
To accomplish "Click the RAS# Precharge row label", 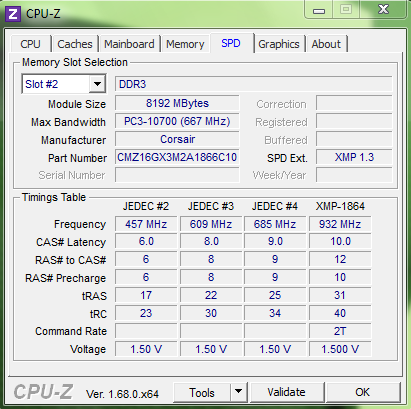I will 65,278.
